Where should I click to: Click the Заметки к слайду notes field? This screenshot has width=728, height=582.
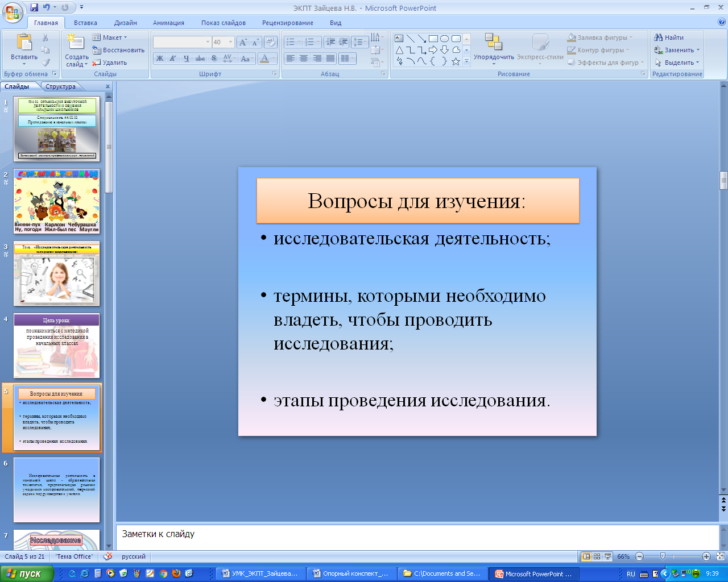click(x=417, y=537)
